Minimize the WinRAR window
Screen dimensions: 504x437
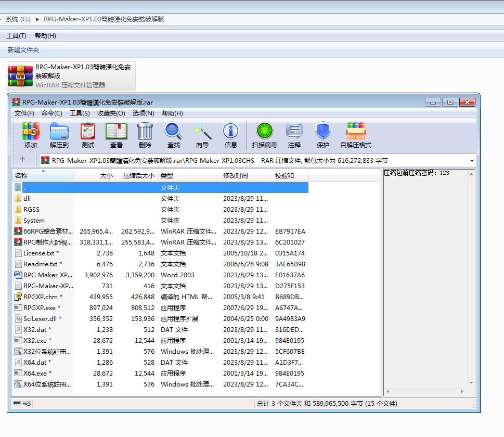[x=433, y=102]
